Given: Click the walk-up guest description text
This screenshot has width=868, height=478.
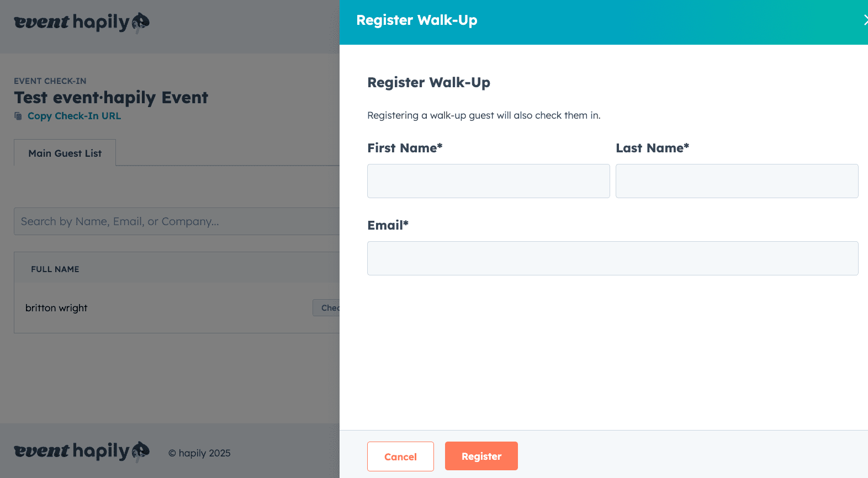Looking at the screenshot, I should tap(484, 115).
